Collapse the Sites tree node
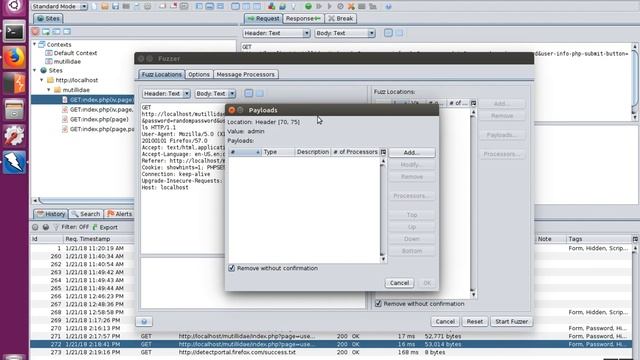 coord(35,70)
